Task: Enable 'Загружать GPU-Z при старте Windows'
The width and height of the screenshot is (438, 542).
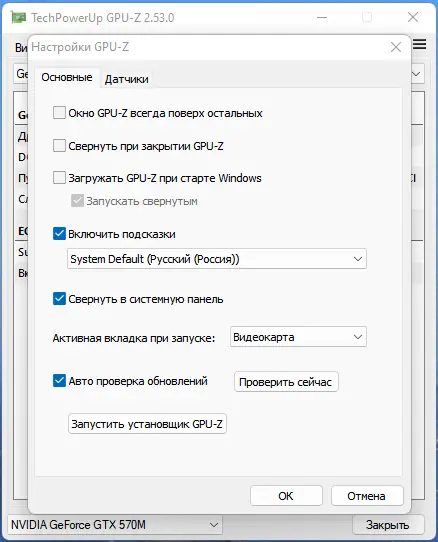Action: pos(59,178)
